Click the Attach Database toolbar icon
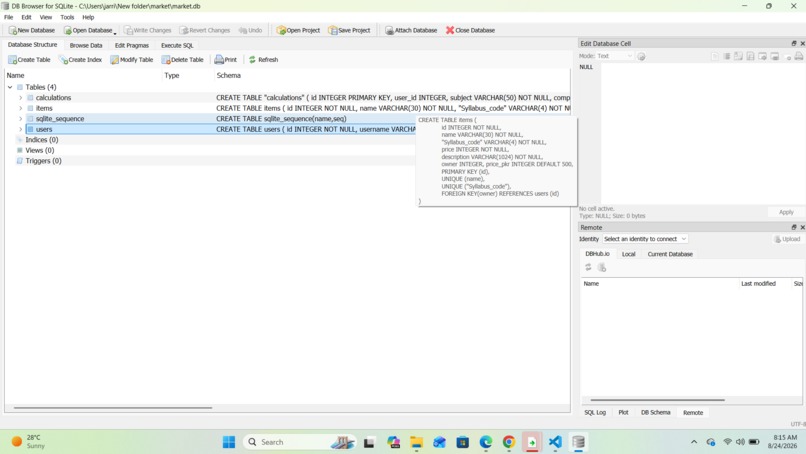This screenshot has height=454, width=806. pyautogui.click(x=389, y=30)
